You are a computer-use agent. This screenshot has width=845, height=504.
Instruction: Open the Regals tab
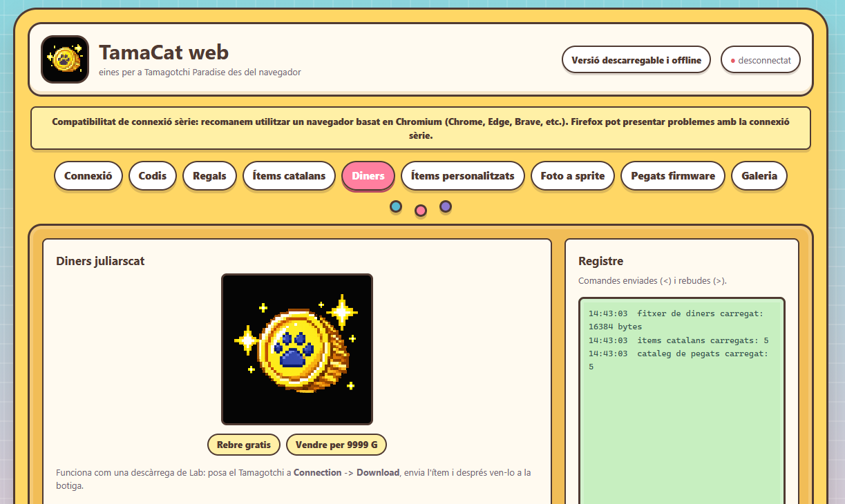pyautogui.click(x=209, y=175)
